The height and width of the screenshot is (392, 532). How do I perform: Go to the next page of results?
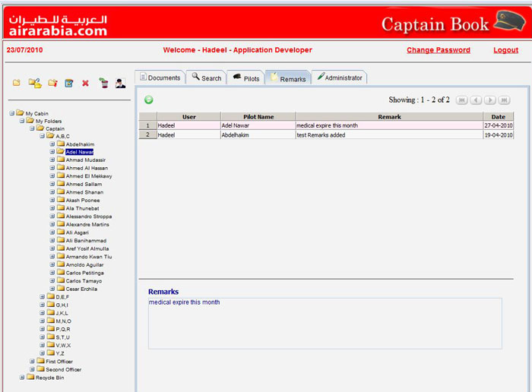[490, 100]
